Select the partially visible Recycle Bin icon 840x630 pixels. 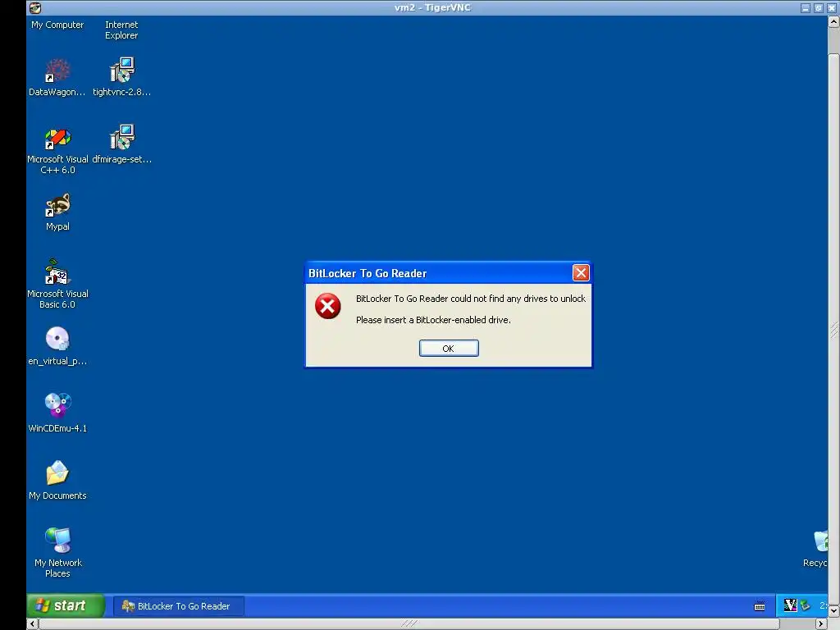coord(820,541)
